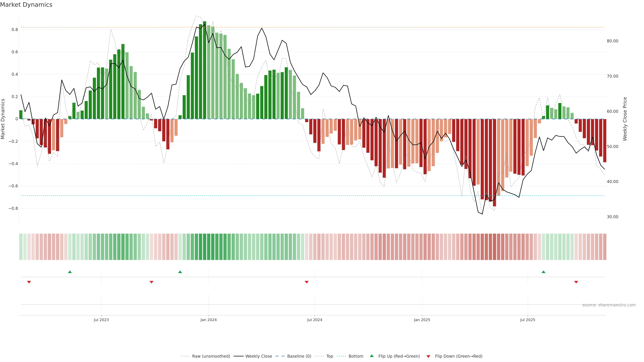Click the flip-down triangle just before Jul 2024

point(307,282)
